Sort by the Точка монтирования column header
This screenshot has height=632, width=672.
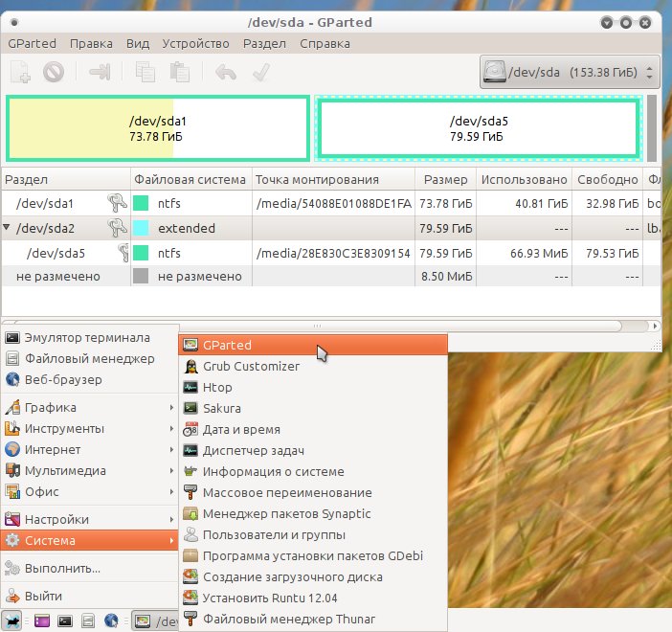tap(333, 179)
